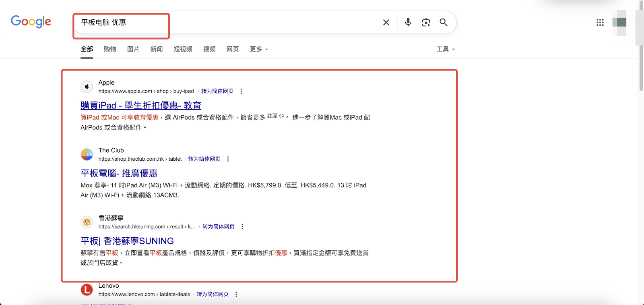This screenshot has width=644, height=305.
Task: Expand the 更多 dropdown
Action: pos(259,49)
